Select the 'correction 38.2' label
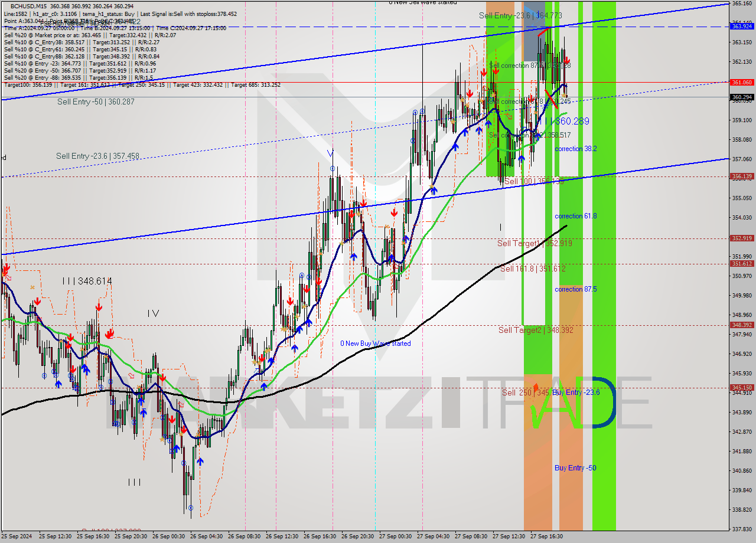 575,149
